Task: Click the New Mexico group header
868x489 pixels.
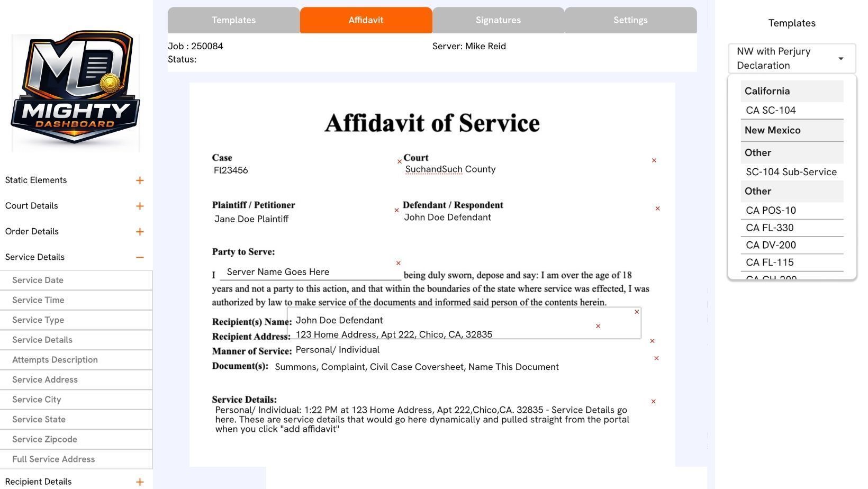Action: point(792,130)
